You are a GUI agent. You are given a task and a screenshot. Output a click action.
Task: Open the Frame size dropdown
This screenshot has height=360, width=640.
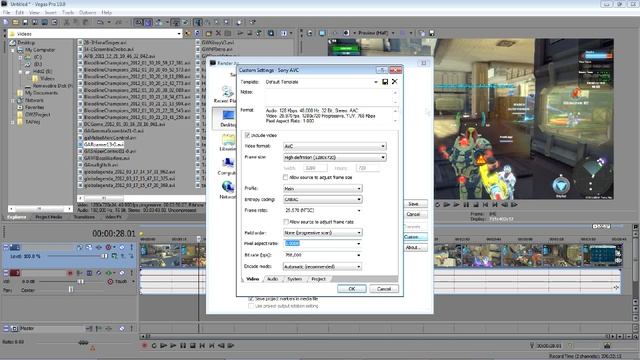pos(383,157)
